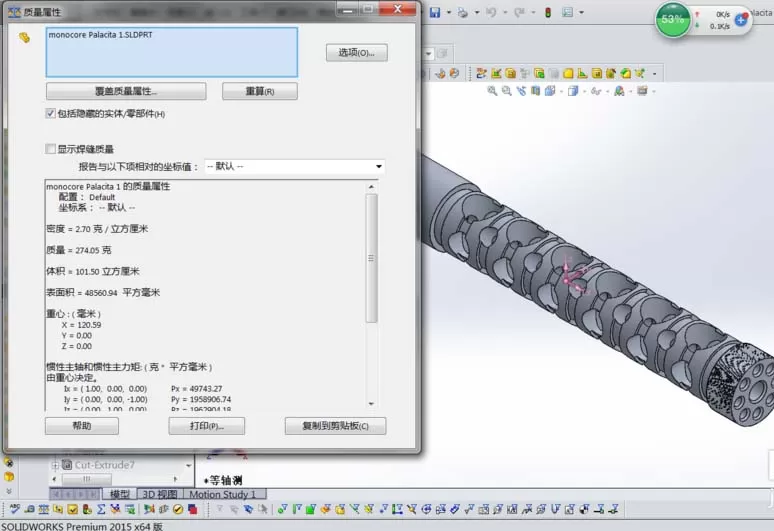
Task: Click the 选项(O)... button
Action: pos(356,53)
